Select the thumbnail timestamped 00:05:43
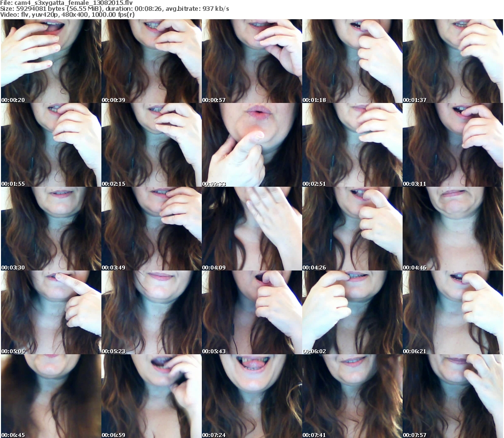The height and width of the screenshot is (438, 504). tap(252, 312)
